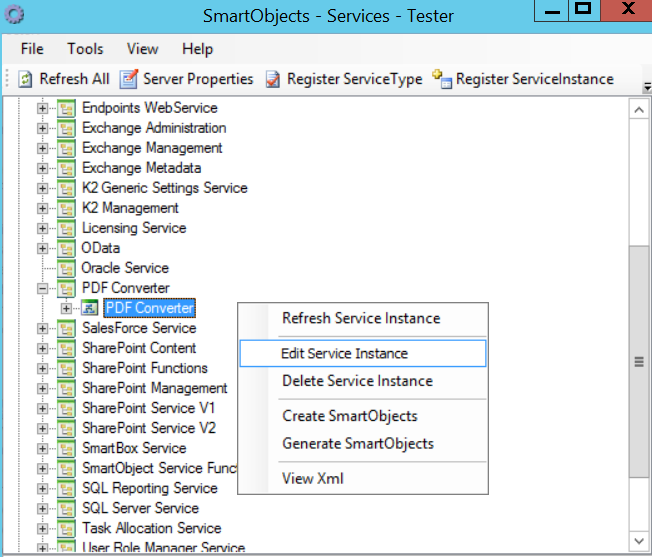The image size is (652, 557).
Task: Maximize the Tester window
Action: [x=583, y=9]
